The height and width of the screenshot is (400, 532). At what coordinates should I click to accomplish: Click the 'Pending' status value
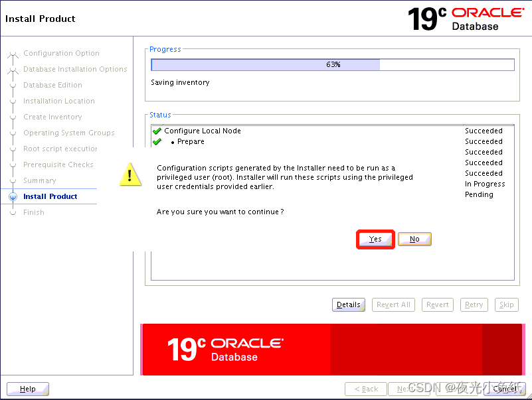coord(479,194)
